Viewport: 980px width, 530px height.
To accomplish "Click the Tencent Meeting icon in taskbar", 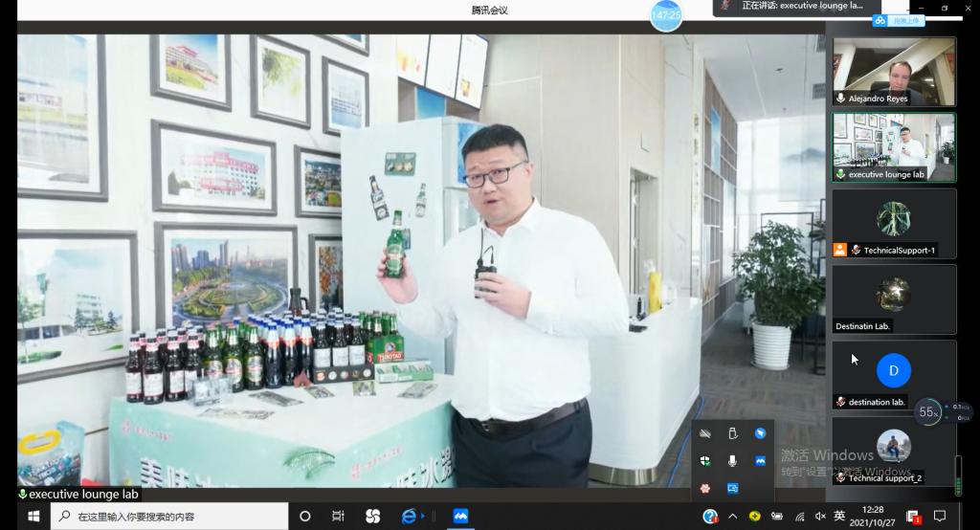I will point(460,516).
